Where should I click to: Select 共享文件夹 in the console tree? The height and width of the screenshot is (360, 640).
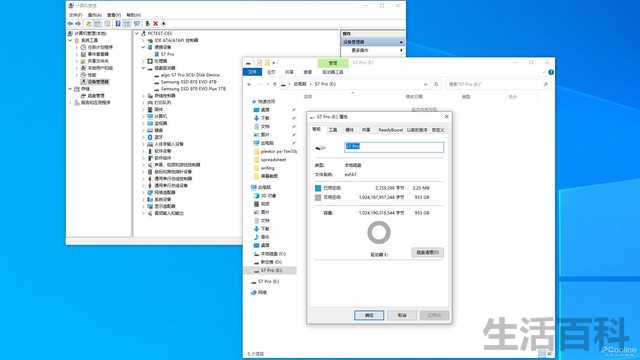click(98, 61)
